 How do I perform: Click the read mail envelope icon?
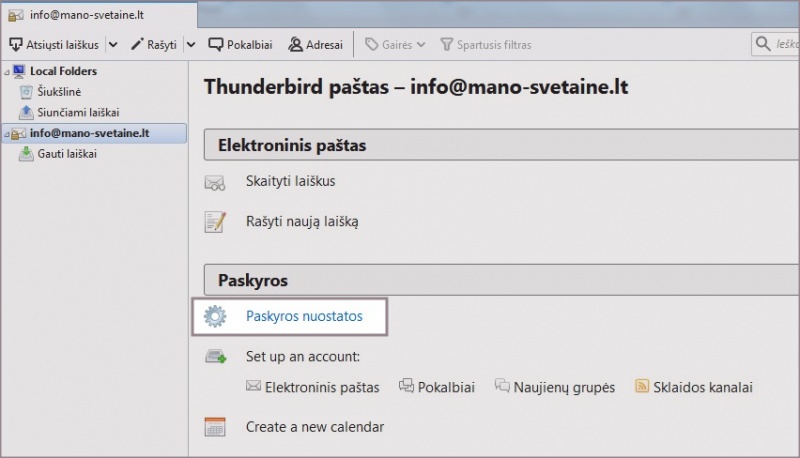(215, 183)
